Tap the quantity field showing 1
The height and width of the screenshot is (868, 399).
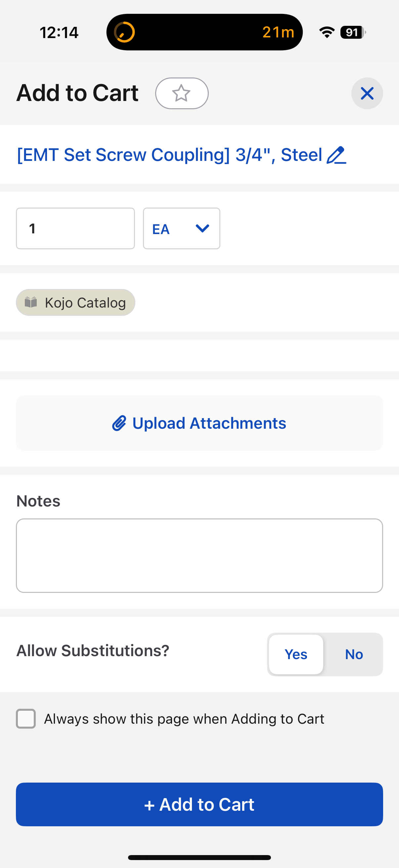[75, 228]
